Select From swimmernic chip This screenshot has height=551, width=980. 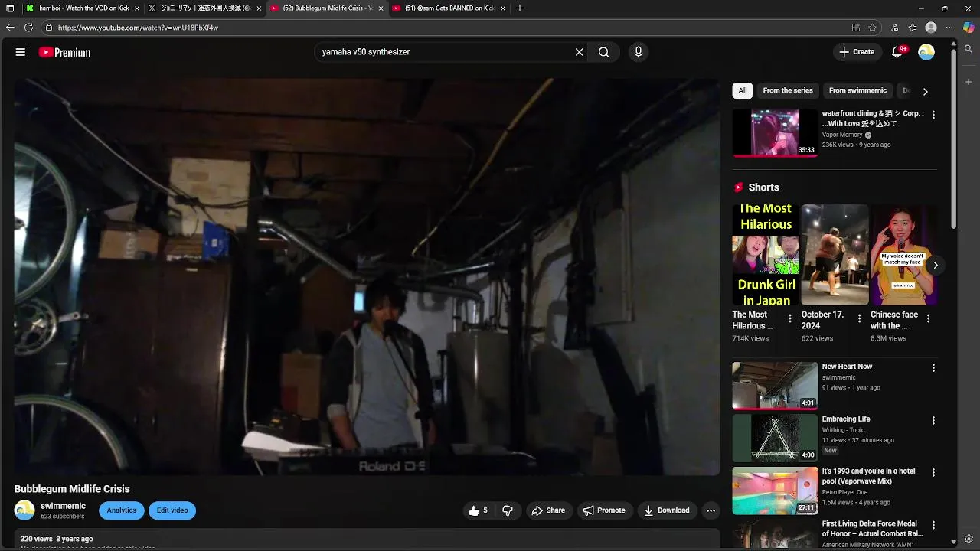[x=857, y=90]
